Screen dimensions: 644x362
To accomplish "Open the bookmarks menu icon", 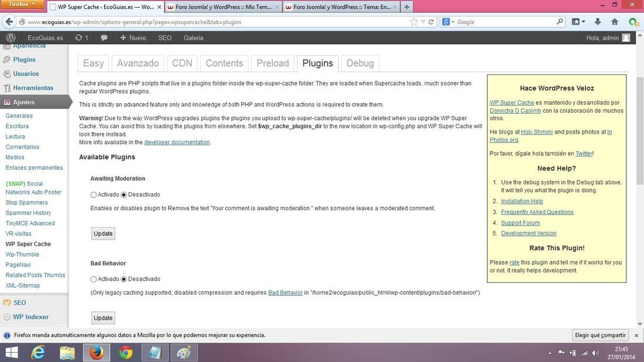I will [578, 22].
